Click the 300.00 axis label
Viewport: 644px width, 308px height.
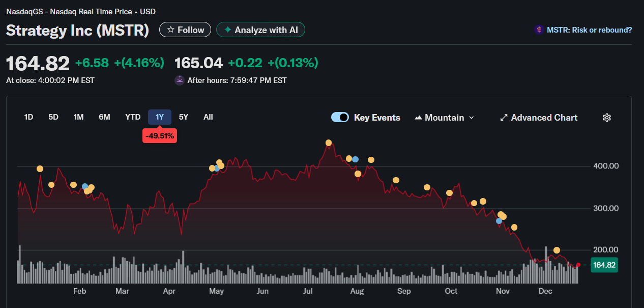coord(606,208)
